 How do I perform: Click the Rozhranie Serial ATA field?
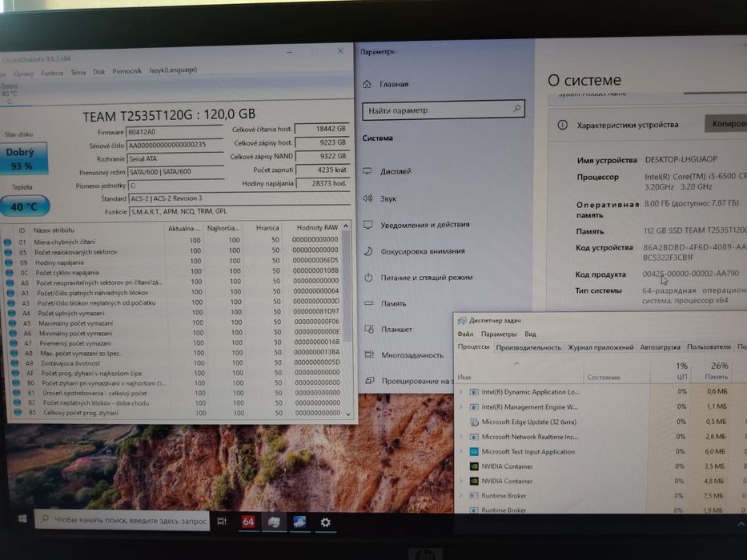point(175,158)
